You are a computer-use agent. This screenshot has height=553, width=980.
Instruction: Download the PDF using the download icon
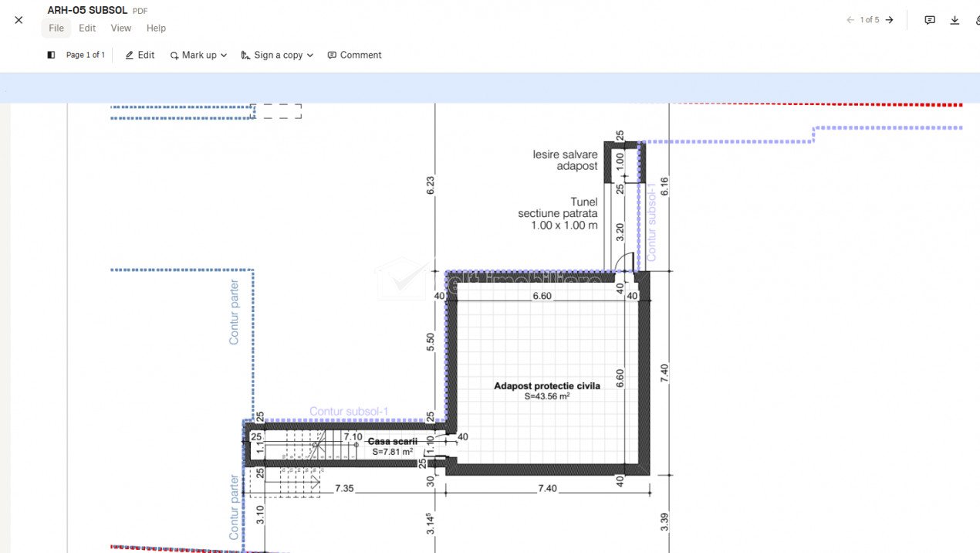[x=955, y=20]
